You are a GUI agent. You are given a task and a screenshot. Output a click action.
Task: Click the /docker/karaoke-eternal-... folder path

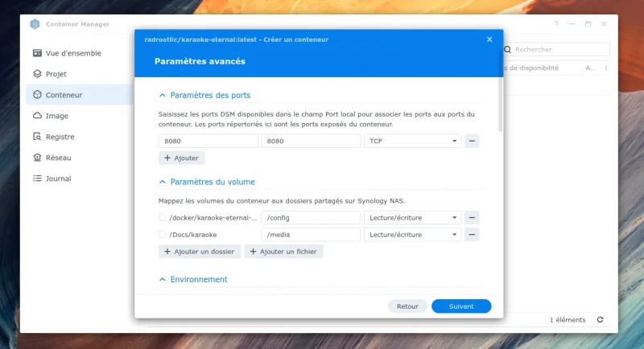(x=213, y=218)
